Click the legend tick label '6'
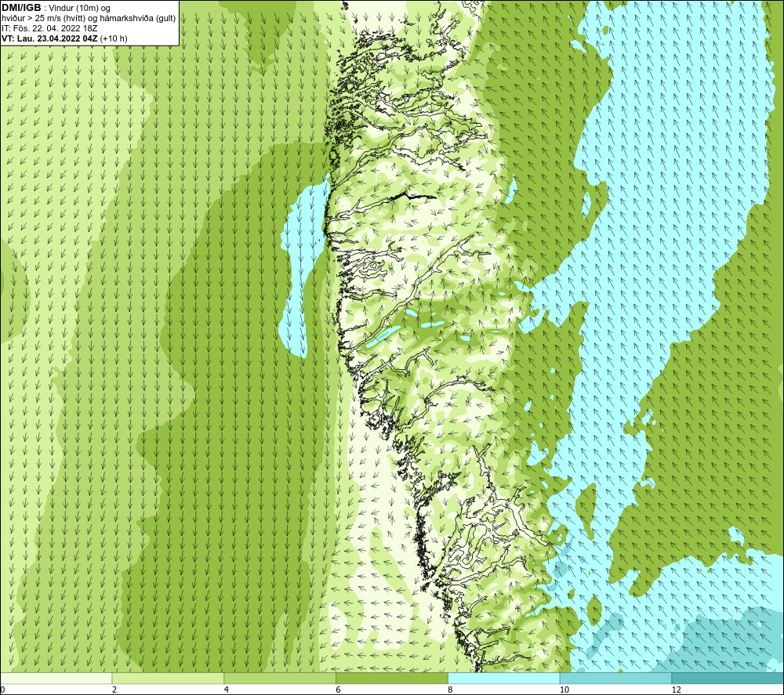The height and width of the screenshot is (695, 784). tap(339, 690)
